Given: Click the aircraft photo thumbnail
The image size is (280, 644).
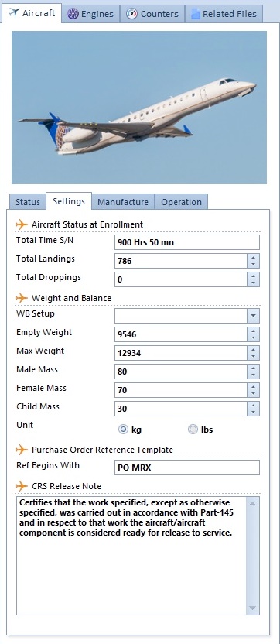Looking at the screenshot, I should pyautogui.click(x=139, y=108).
